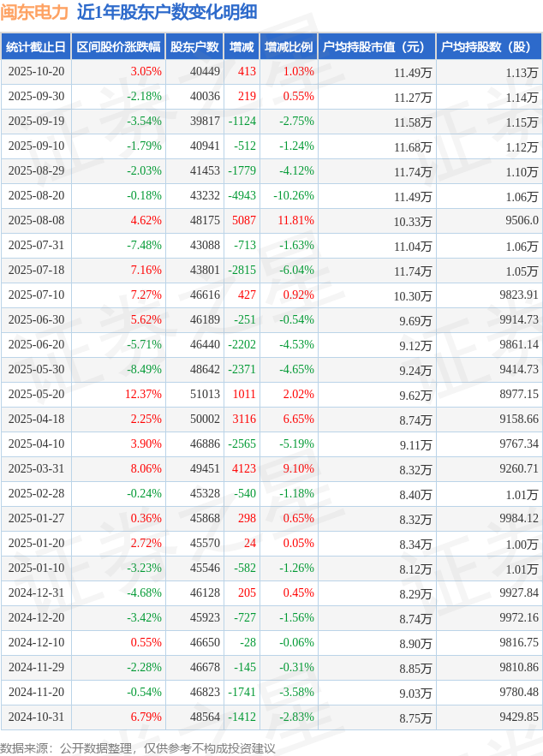
Task: Click the 增减 column header
Action: pos(242,47)
